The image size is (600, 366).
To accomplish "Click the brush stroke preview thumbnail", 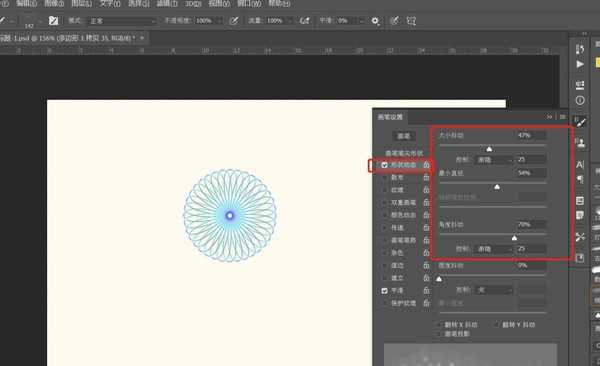I will click(470, 355).
